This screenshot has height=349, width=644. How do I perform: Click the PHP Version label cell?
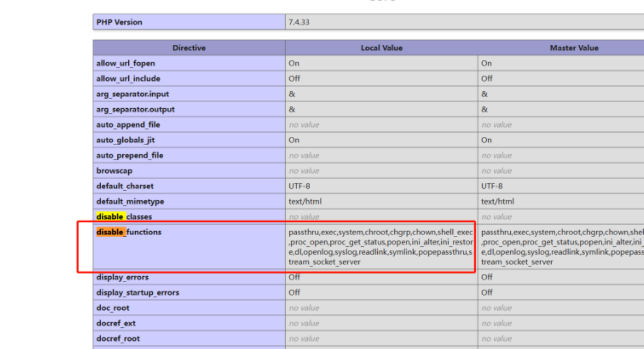point(119,22)
